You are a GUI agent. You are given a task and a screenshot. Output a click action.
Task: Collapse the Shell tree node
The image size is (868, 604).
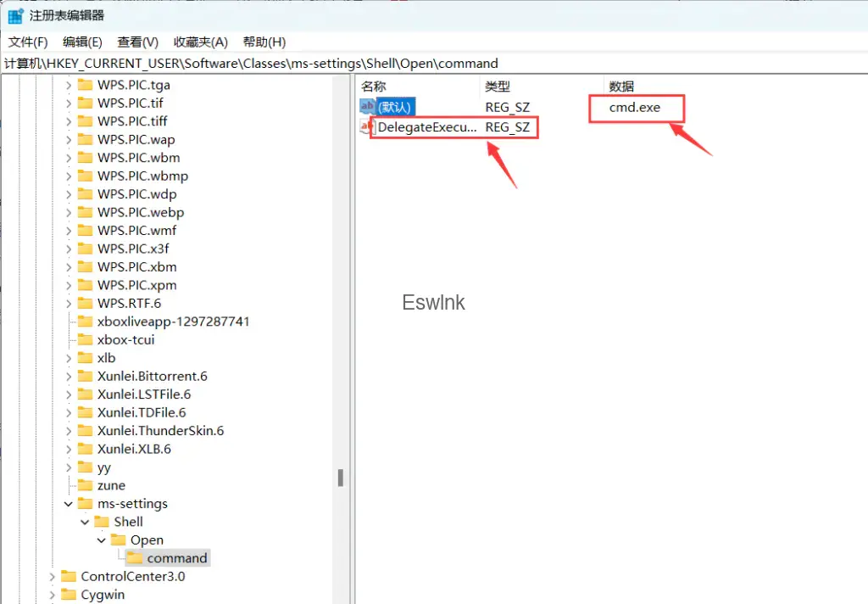[x=85, y=522]
